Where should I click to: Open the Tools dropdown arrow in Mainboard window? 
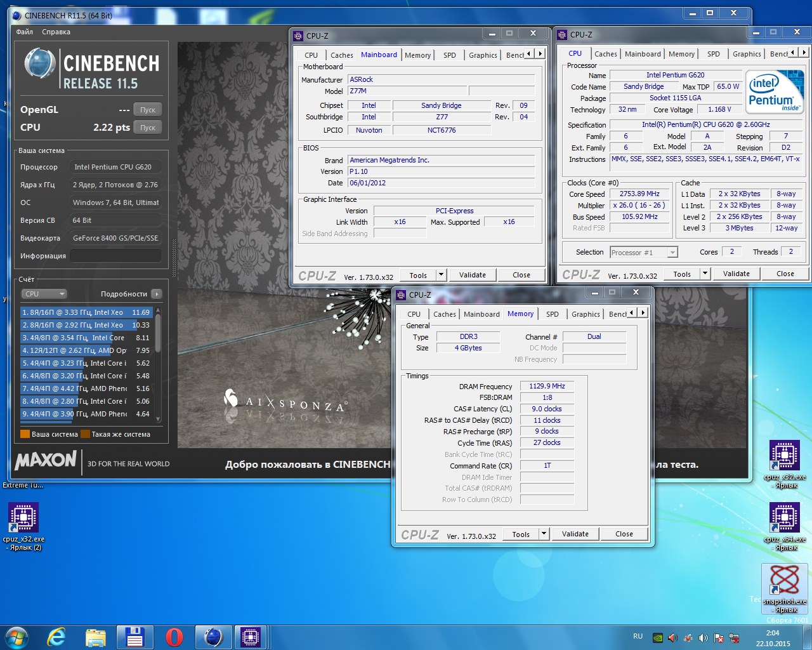pos(441,275)
